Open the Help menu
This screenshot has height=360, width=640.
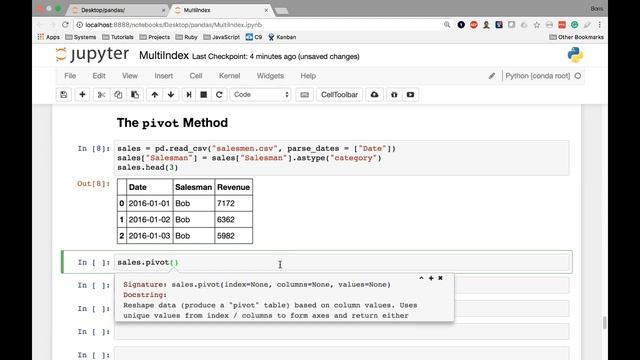click(x=308, y=76)
